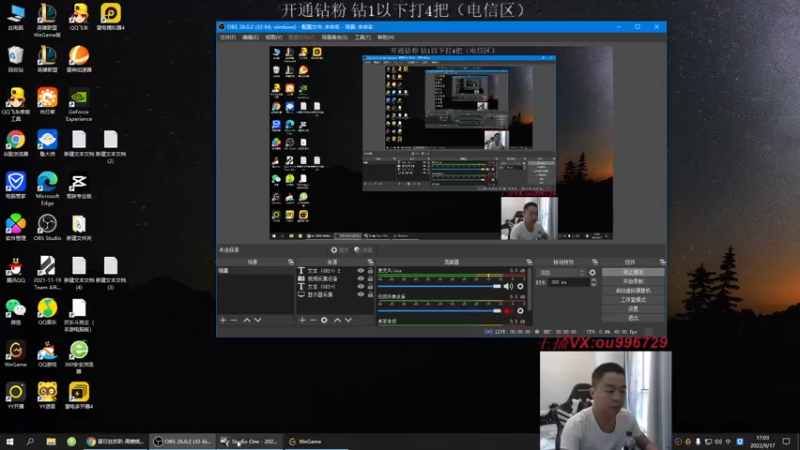Add a new scene with the plus button
Viewport: 800px width, 450px height.
(x=223, y=320)
